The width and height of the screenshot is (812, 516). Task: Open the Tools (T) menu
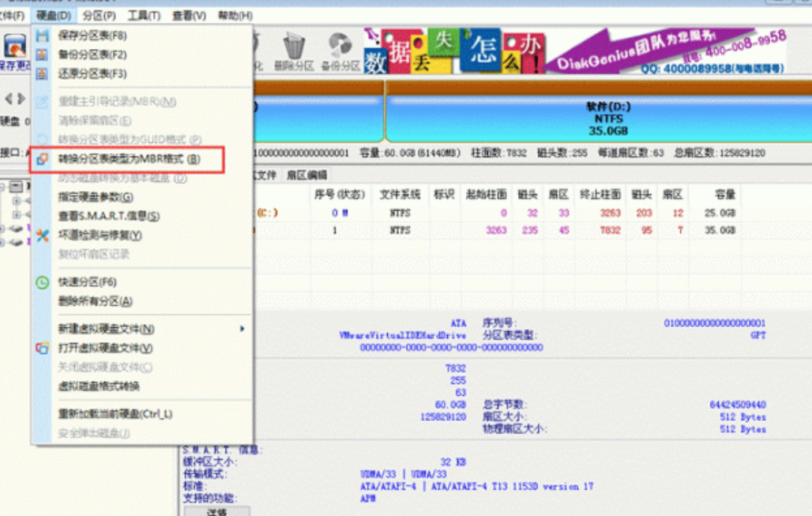coord(144,16)
